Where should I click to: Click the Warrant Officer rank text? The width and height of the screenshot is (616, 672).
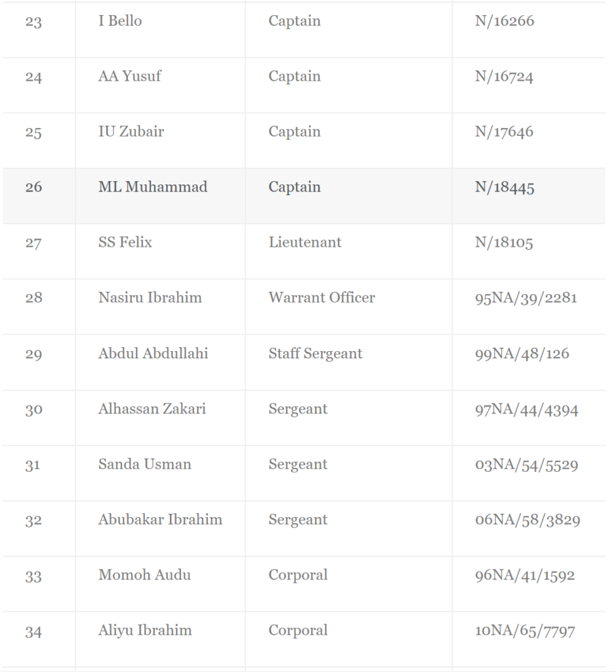pos(321,297)
